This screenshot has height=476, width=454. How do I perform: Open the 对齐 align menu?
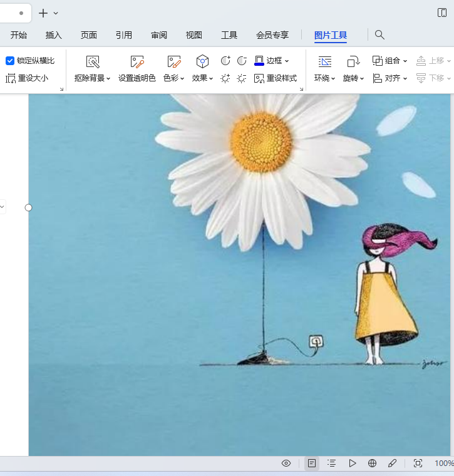[x=390, y=78]
